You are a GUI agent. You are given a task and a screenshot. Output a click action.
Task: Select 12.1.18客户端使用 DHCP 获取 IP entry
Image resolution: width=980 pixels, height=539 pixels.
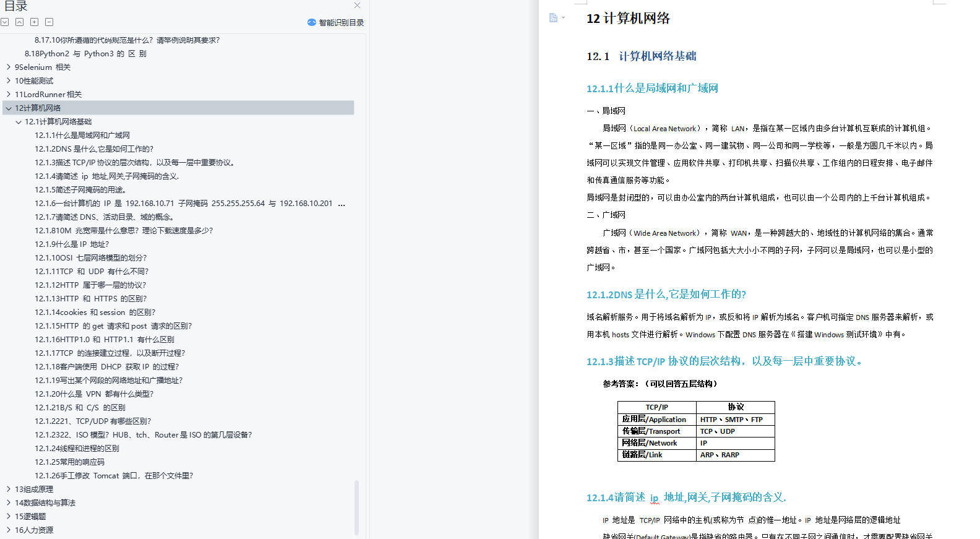coord(107,366)
